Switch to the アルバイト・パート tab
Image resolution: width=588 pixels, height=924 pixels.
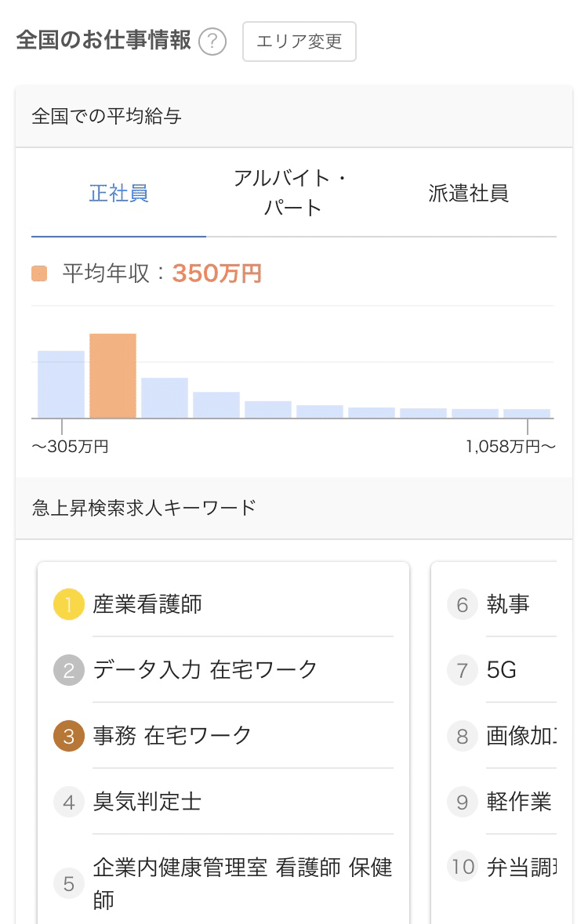pos(292,193)
